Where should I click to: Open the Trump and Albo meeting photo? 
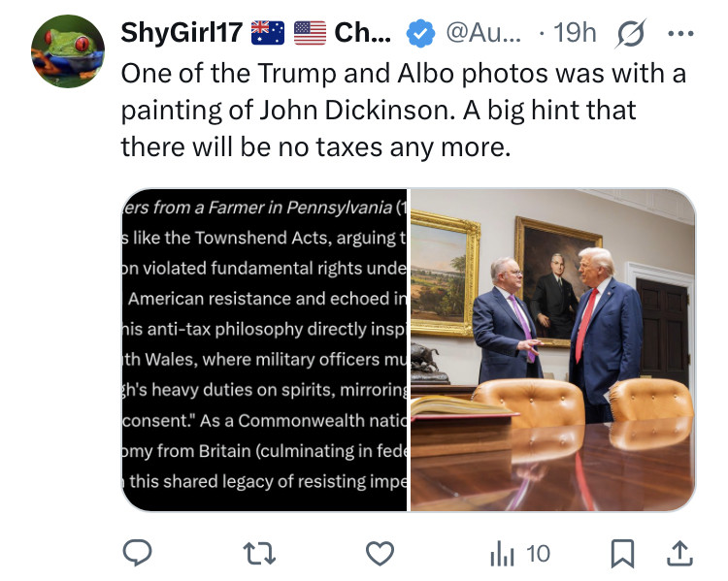coord(552,350)
